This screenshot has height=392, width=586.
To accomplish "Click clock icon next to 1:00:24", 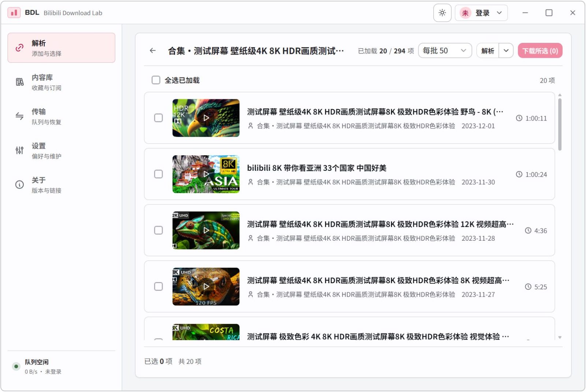I will click(x=519, y=174).
